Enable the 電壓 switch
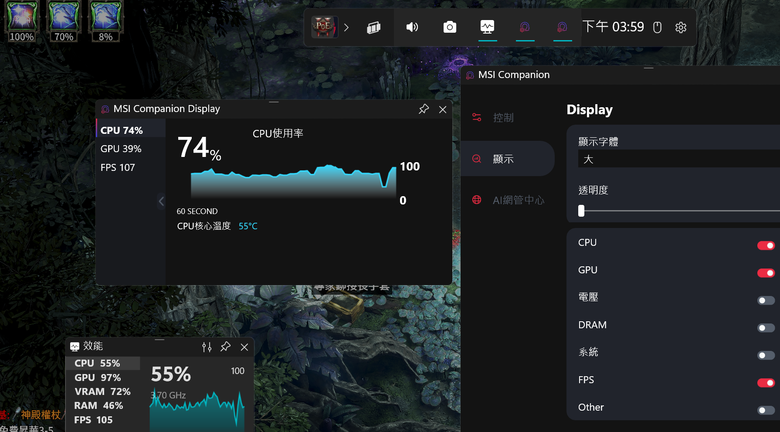Screen dimensions: 780x432 [x=766, y=300]
